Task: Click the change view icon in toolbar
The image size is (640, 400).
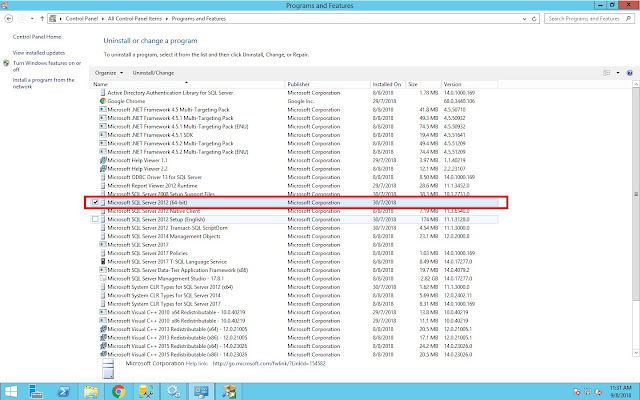Action: tap(607, 73)
